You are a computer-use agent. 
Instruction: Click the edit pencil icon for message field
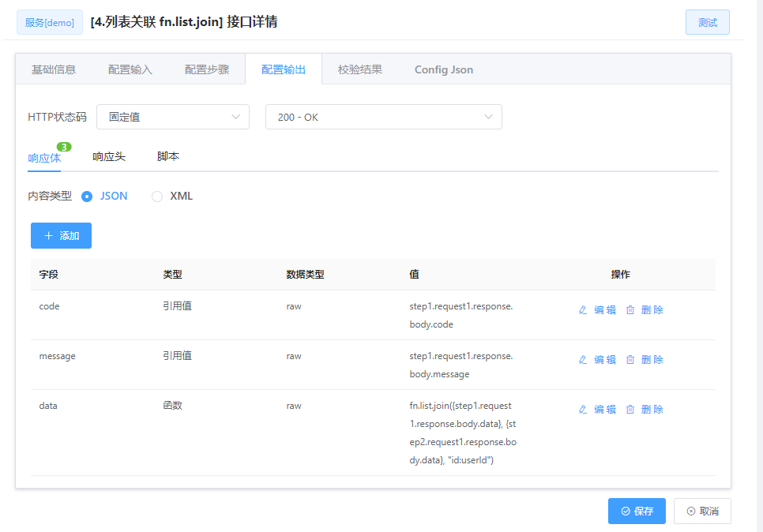click(x=582, y=359)
